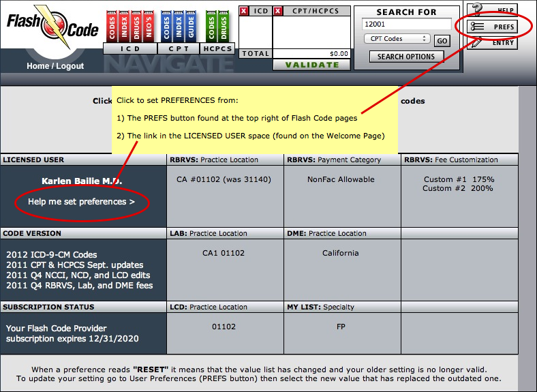The image size is (537, 392).
Task: Open the HELP question mark button
Action: tap(492, 10)
